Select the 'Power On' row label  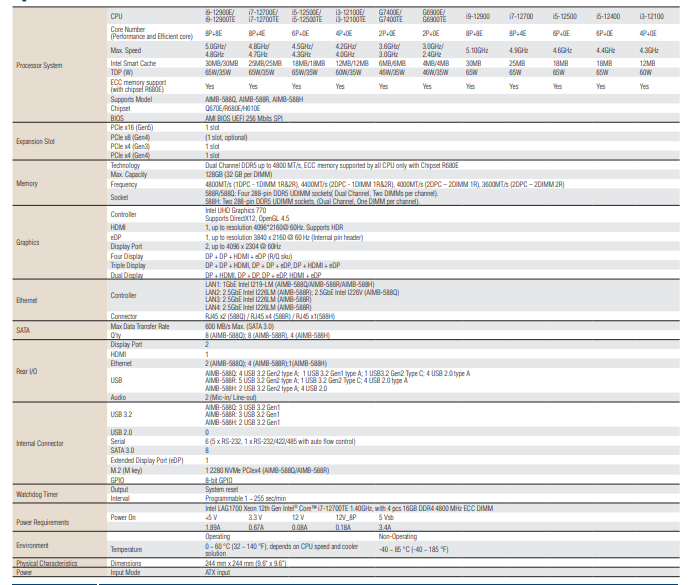(x=123, y=517)
